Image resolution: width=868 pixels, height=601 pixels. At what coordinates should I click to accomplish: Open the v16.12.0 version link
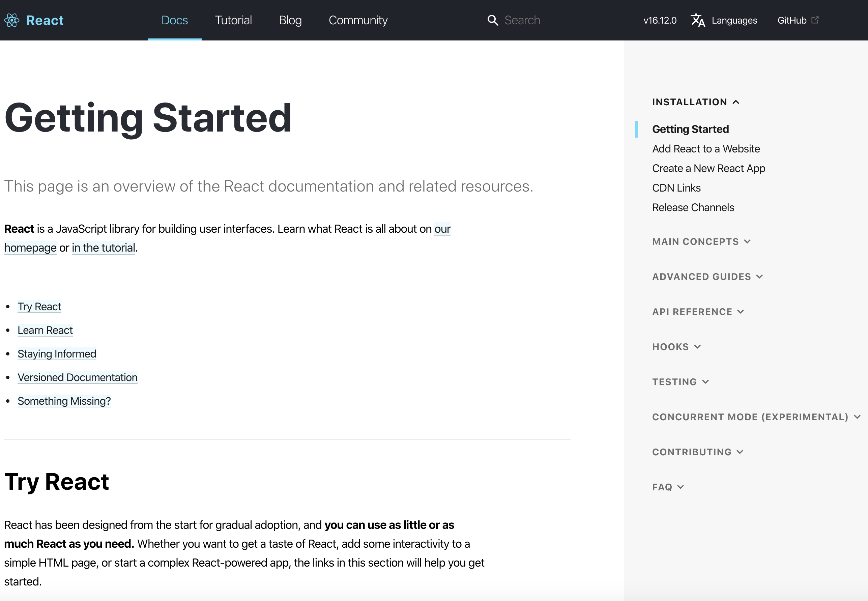(x=660, y=20)
